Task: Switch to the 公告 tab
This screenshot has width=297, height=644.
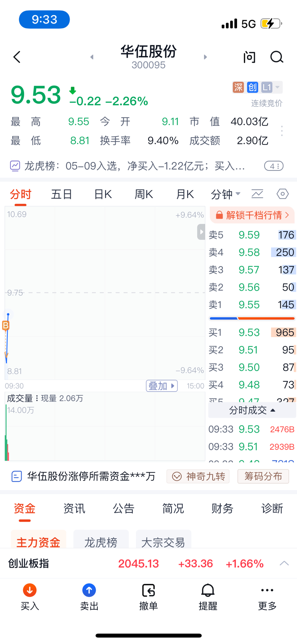Action: point(124,508)
